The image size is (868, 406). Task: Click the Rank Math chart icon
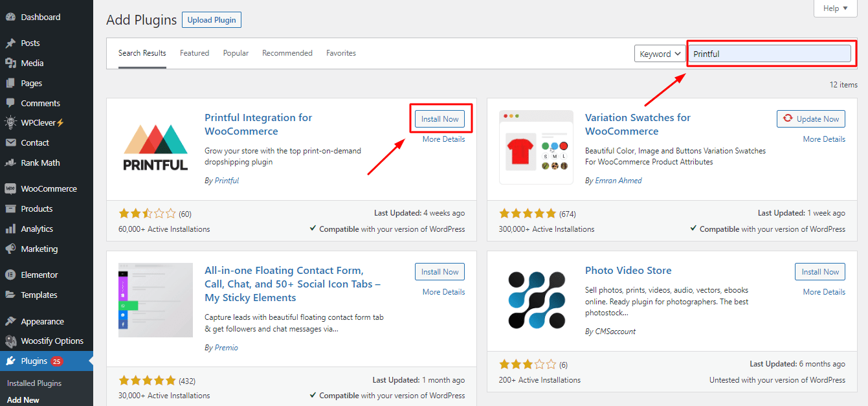10,163
